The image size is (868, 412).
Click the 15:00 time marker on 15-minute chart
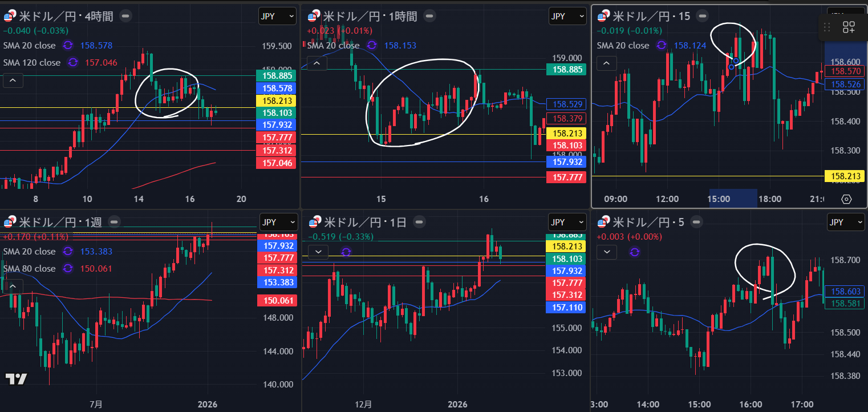[x=719, y=199]
